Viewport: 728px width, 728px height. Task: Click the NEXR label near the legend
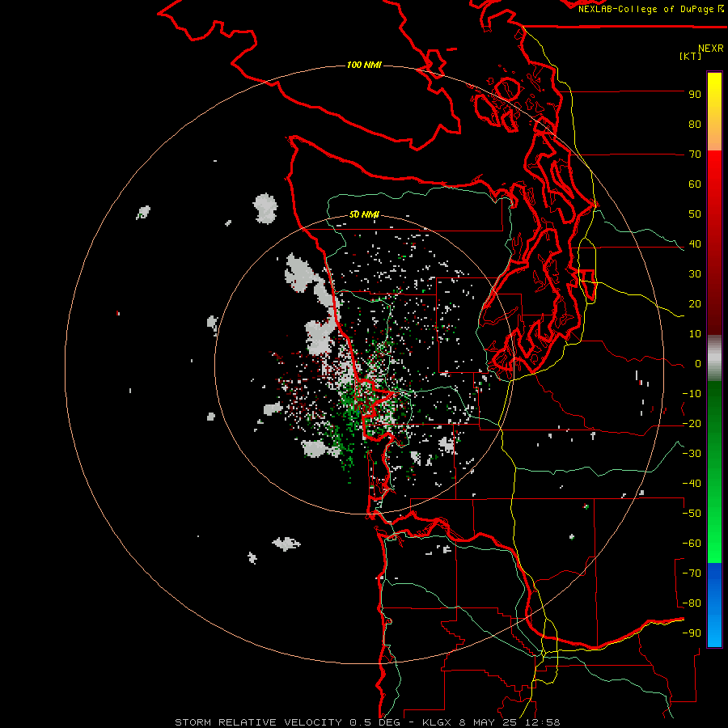[x=711, y=49]
